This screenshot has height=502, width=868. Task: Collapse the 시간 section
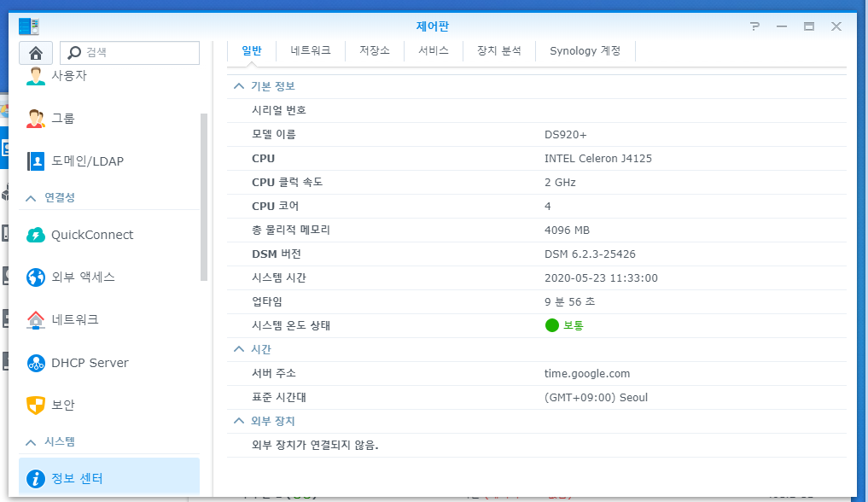[239, 349]
